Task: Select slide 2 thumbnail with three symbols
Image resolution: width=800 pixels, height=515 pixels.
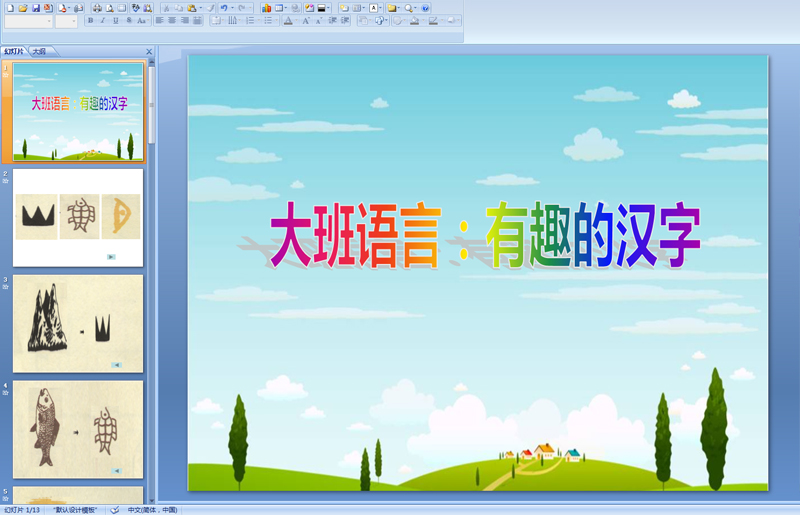Action: pyautogui.click(x=78, y=218)
